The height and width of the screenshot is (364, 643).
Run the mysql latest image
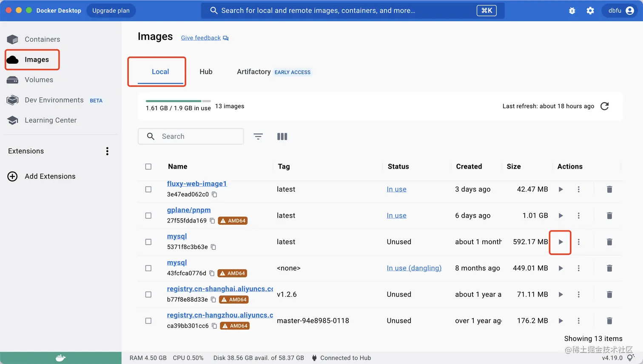click(560, 242)
